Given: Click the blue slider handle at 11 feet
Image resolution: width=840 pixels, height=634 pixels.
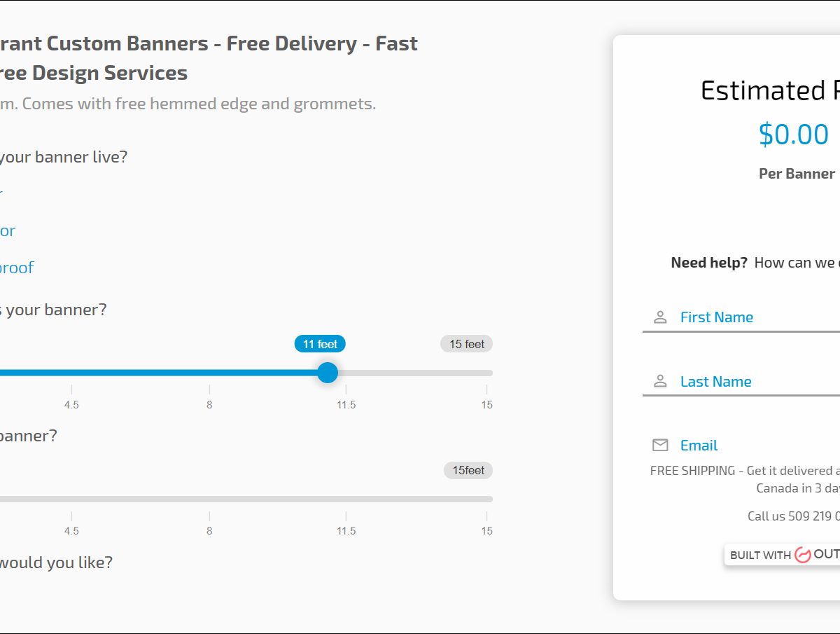Looking at the screenshot, I should (328, 373).
